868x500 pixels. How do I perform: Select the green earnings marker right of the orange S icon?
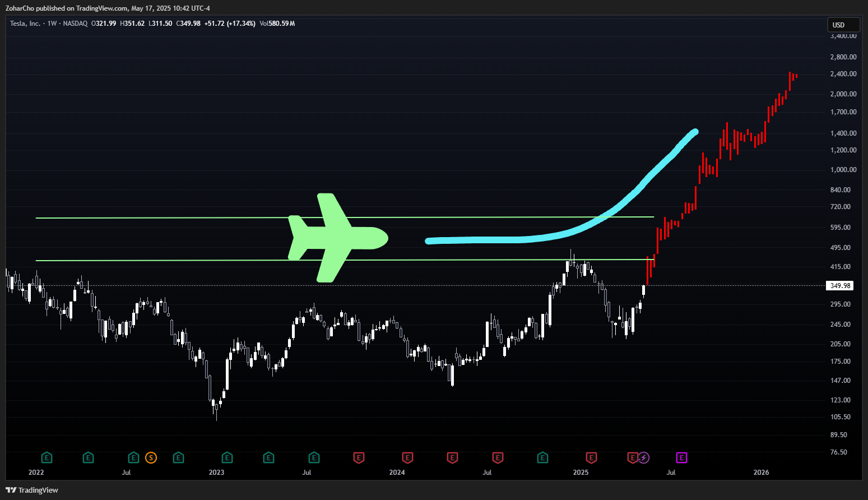(x=178, y=458)
